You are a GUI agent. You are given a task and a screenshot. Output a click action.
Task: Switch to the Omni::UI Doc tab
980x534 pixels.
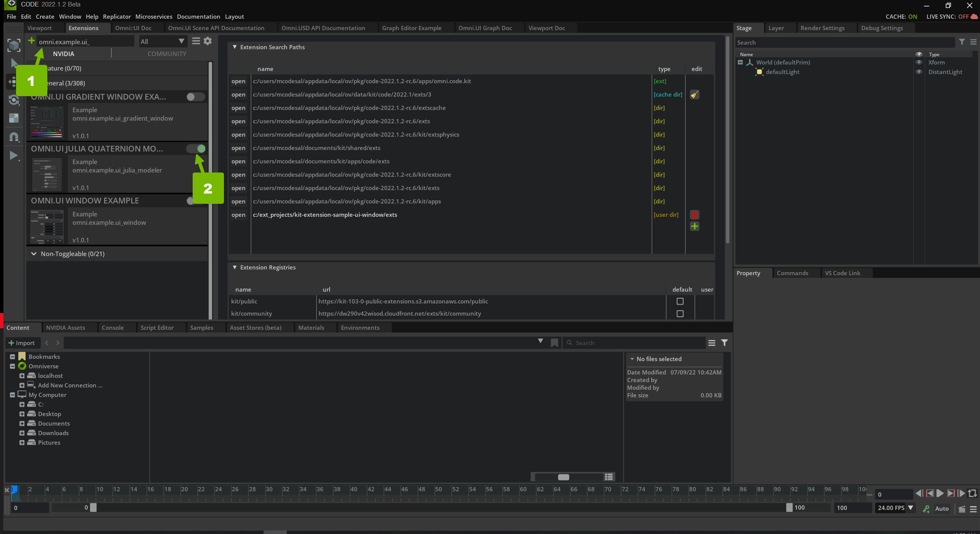click(133, 28)
